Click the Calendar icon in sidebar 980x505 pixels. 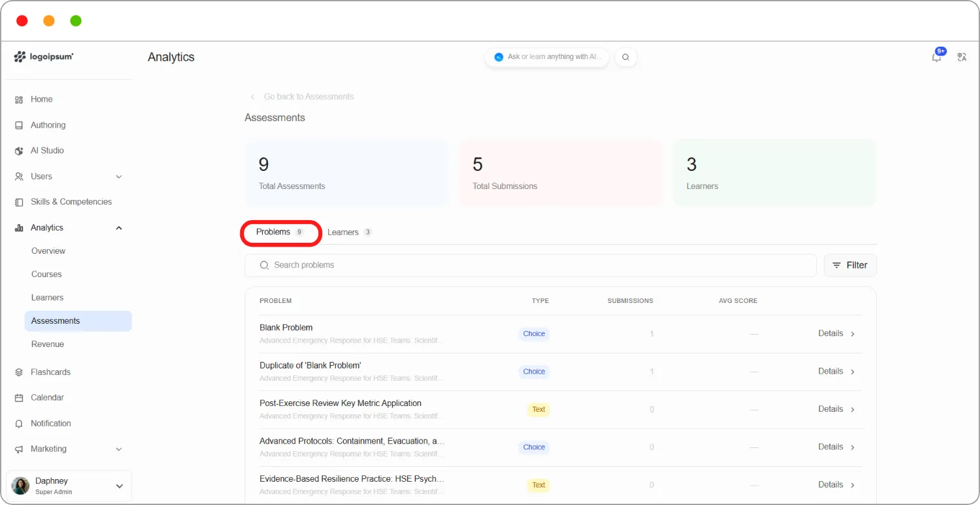[19, 398]
